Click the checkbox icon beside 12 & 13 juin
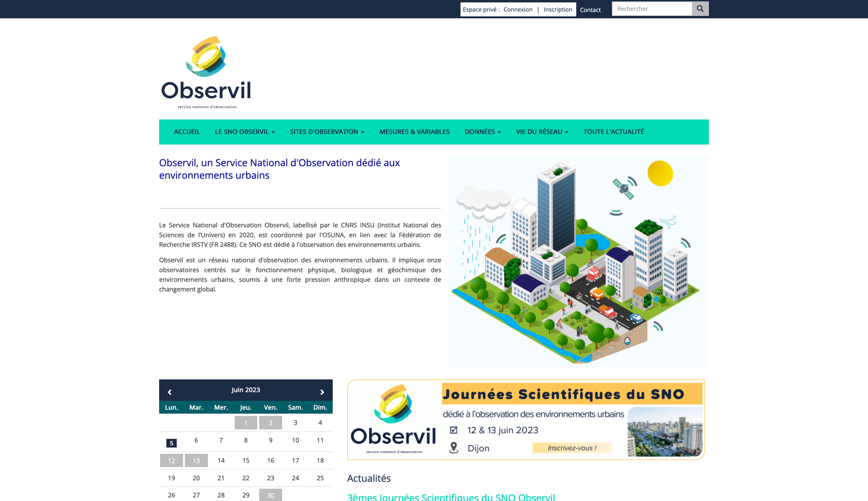 point(453,430)
